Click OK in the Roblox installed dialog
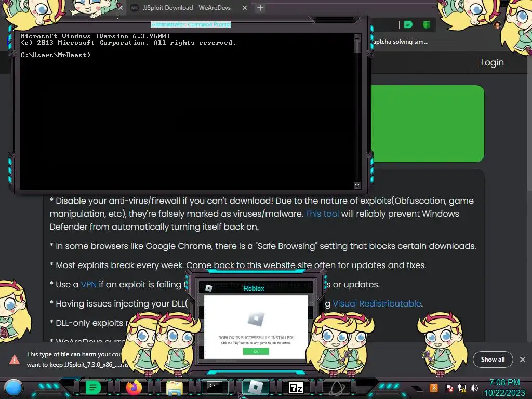The image size is (532, 399). [256, 352]
